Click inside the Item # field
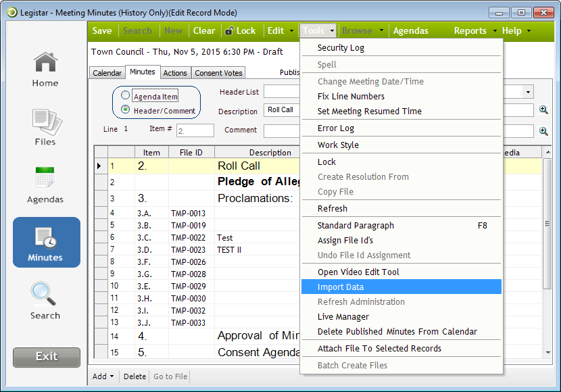Image resolution: width=561 pixels, height=392 pixels. tap(195, 130)
